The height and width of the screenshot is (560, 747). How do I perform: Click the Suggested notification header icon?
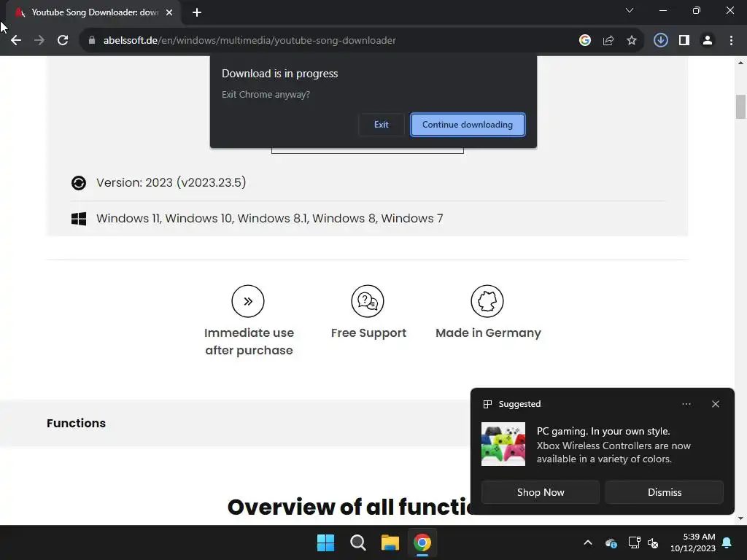coord(487,404)
